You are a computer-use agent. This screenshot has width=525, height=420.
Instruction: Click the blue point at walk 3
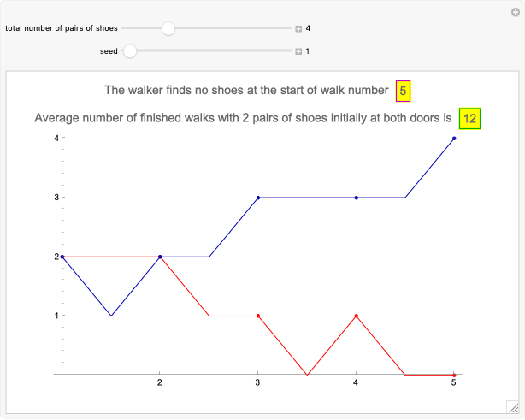pyautogui.click(x=258, y=198)
